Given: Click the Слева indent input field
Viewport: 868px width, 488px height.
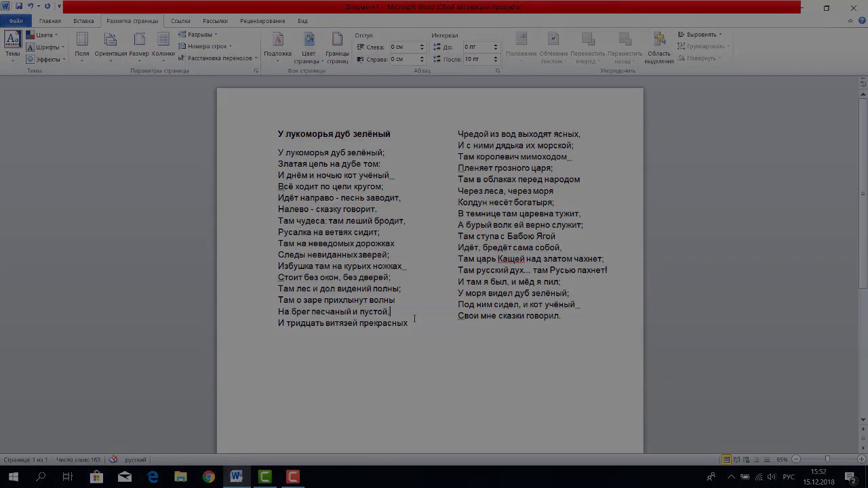Looking at the screenshot, I should pos(403,47).
